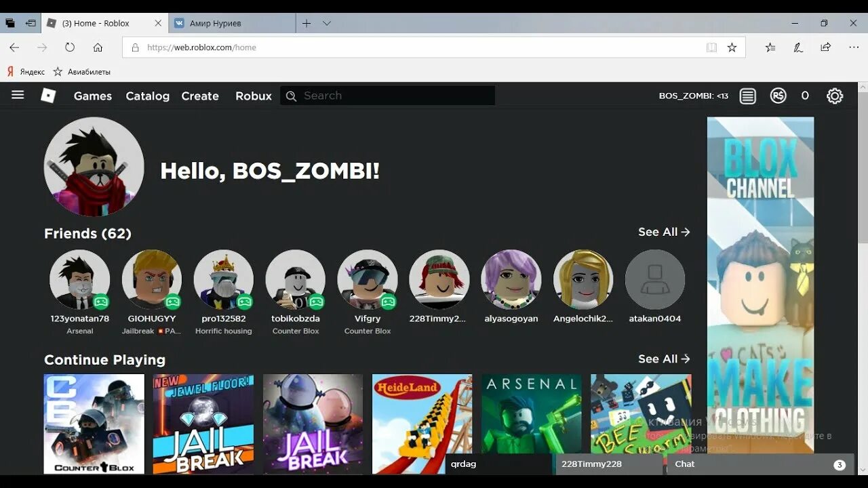Screen dimensions: 868x488
Task: Share this page icon
Action: click(x=825, y=47)
